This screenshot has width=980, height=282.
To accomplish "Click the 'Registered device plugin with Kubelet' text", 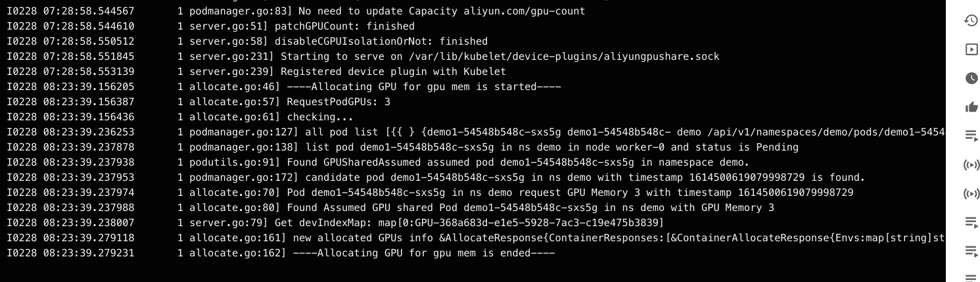I will click(x=393, y=72).
